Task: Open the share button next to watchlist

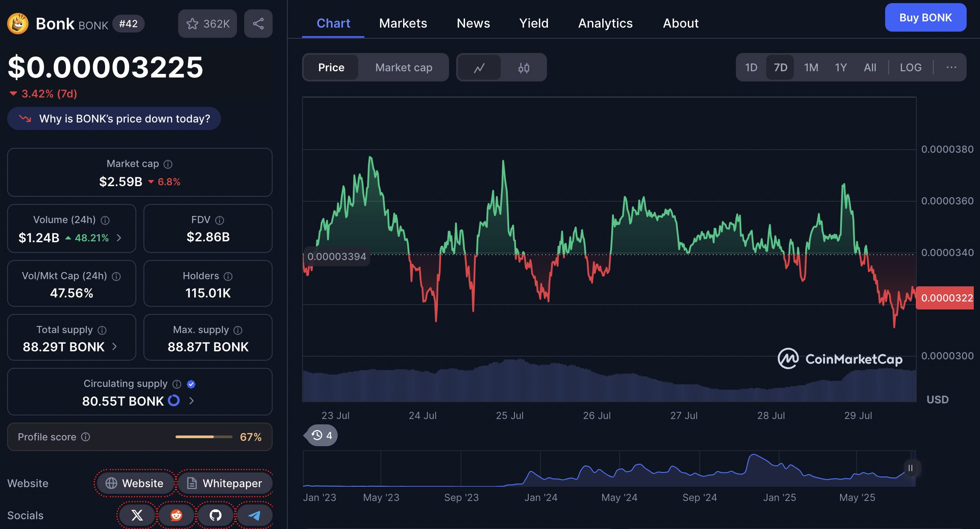Action: [x=258, y=24]
